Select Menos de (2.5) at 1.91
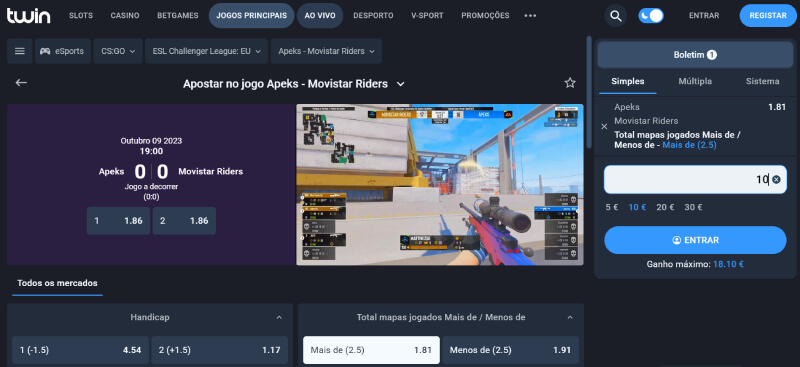 point(511,350)
